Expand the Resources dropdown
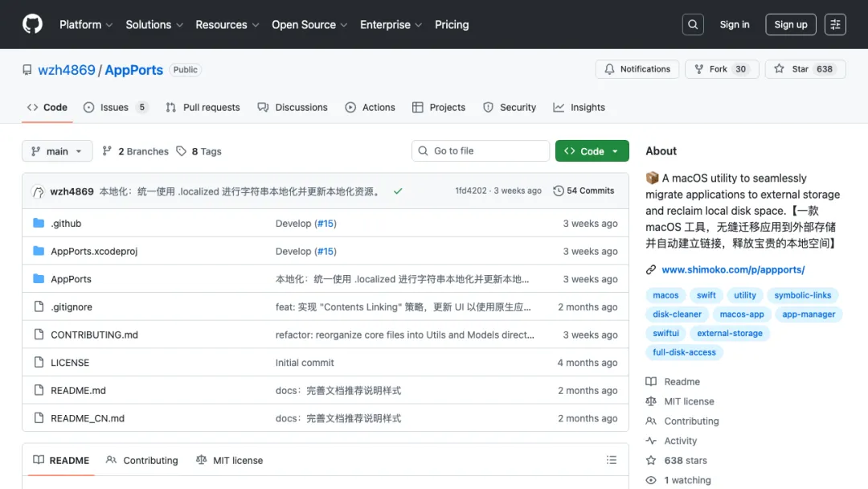 [227, 24]
